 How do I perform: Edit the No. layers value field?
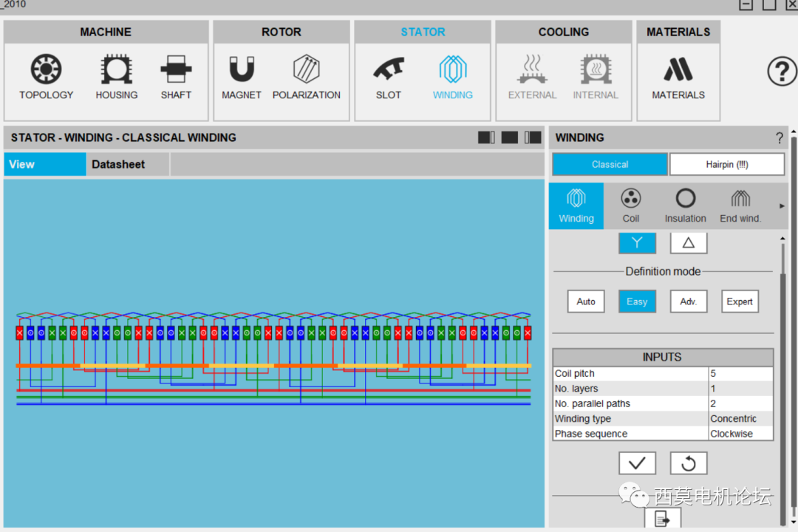pos(741,389)
